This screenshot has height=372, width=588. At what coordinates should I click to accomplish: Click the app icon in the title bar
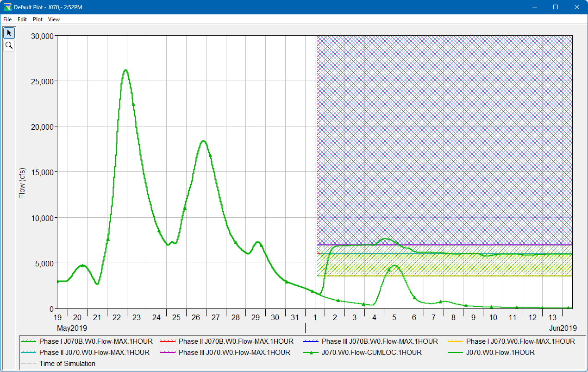7,7
